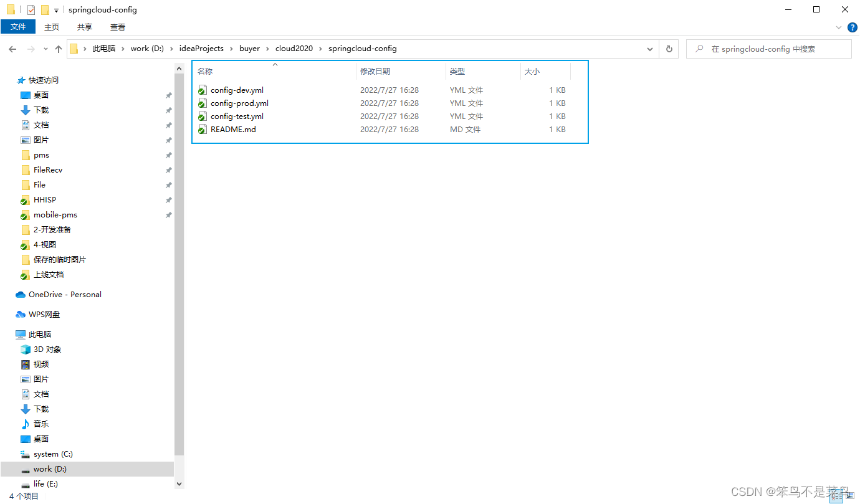This screenshot has width=860, height=504.
Task: Open quick access toolbar customize dropdown
Action: [56, 10]
